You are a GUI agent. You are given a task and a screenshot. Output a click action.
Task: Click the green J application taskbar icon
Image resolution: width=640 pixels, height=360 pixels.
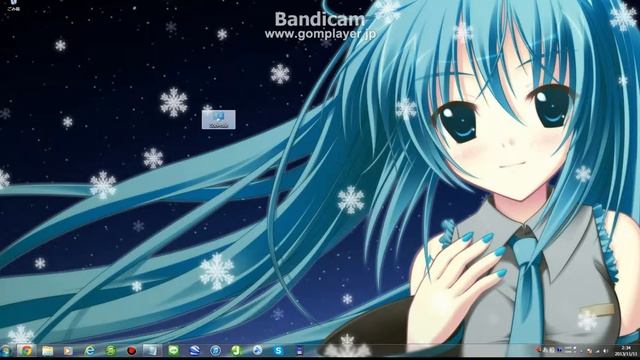coord(236,351)
